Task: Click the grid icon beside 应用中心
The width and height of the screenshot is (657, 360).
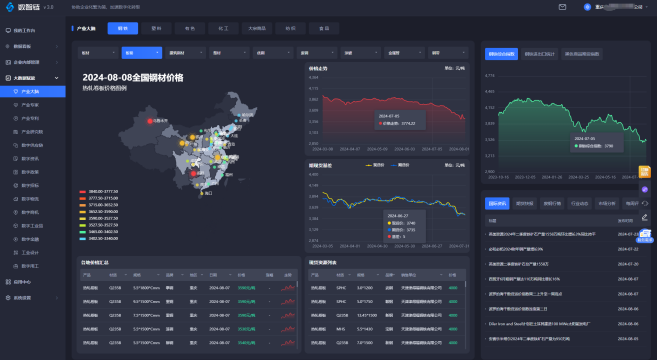Action: [8, 282]
